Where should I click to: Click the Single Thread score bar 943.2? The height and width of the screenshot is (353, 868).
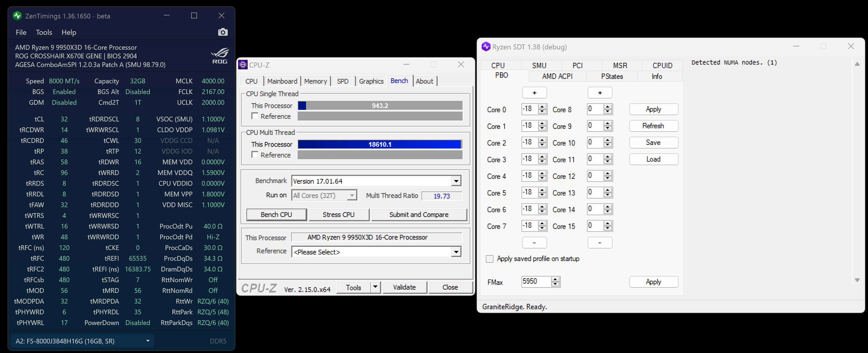(380, 106)
